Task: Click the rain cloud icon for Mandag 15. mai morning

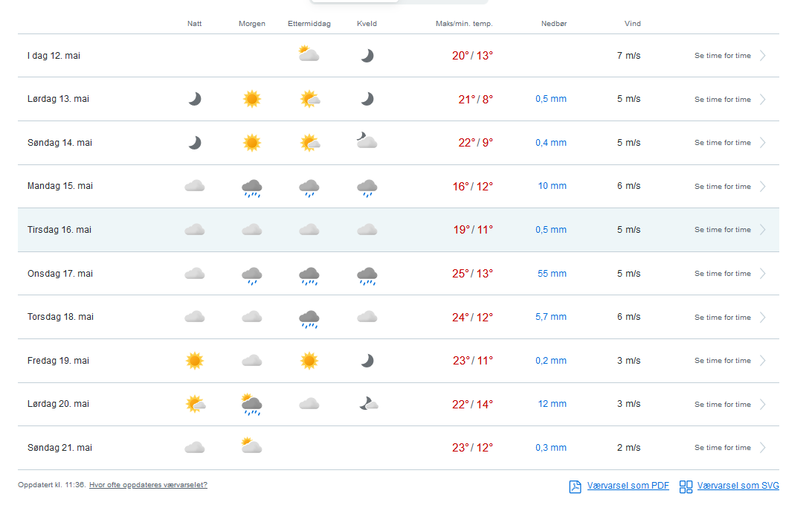Action: 252,187
